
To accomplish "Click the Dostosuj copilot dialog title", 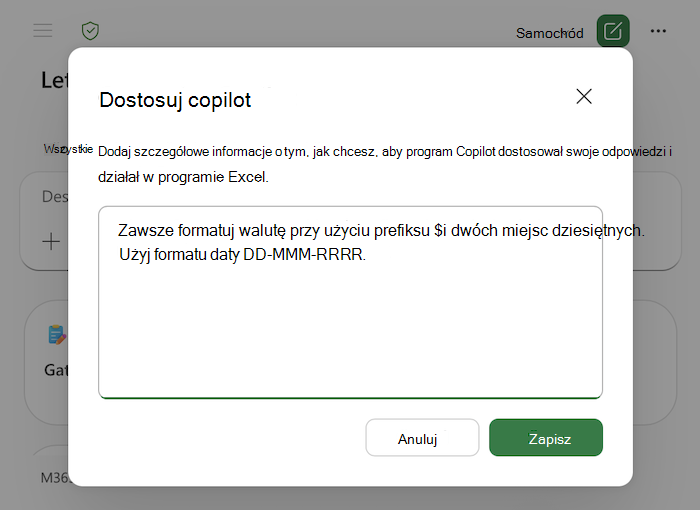I will [175, 100].
